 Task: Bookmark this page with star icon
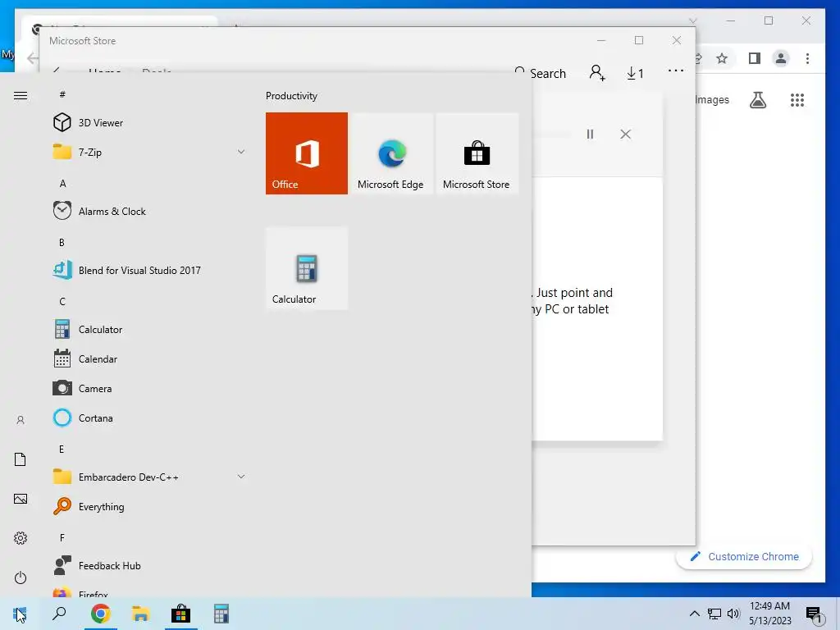click(x=722, y=58)
